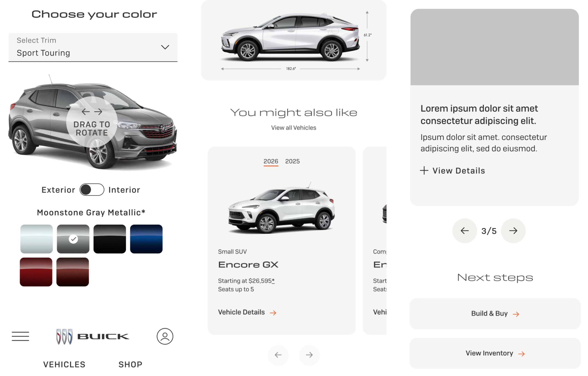Click right arrow below vehicle cards carousel
The width and height of the screenshot is (588, 376).
[x=309, y=355]
